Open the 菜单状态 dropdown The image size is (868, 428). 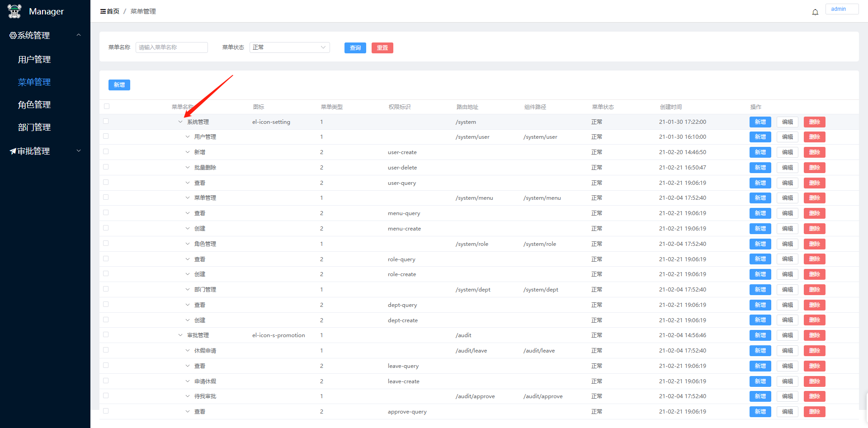(289, 47)
